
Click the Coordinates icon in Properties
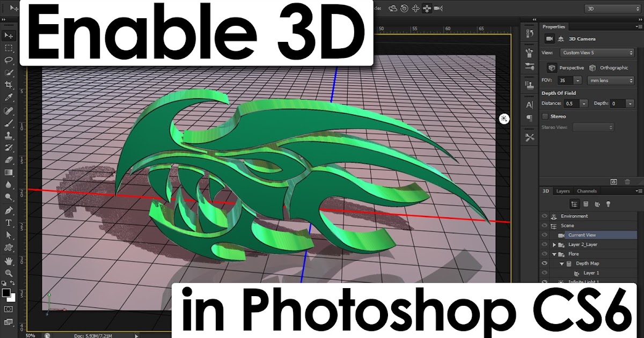coord(561,39)
